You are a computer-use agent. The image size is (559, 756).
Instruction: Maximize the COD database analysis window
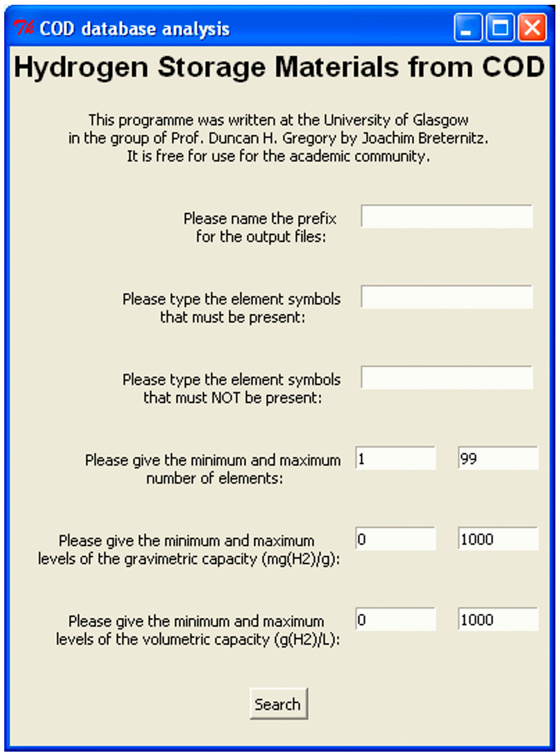(499, 28)
